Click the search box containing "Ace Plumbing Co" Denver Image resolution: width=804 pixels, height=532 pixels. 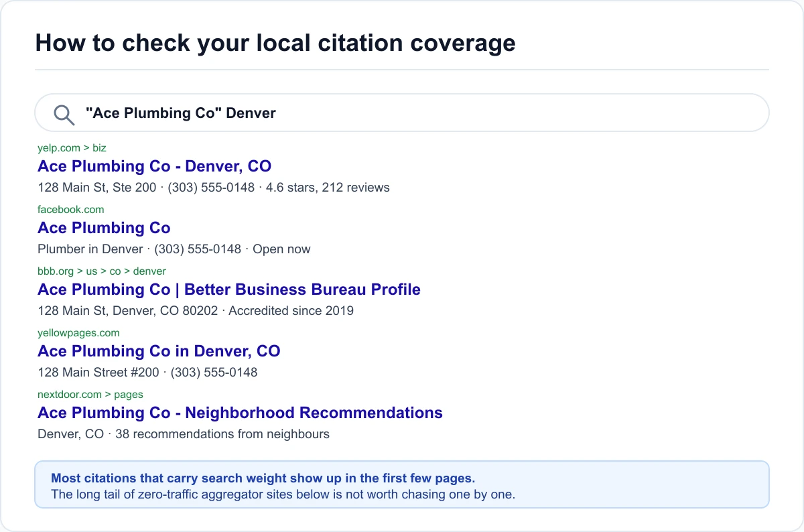[x=402, y=113]
